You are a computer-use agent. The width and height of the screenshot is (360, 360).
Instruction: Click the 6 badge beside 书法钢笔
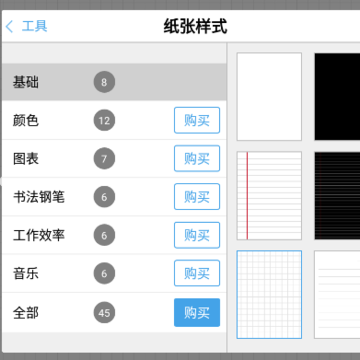(104, 197)
